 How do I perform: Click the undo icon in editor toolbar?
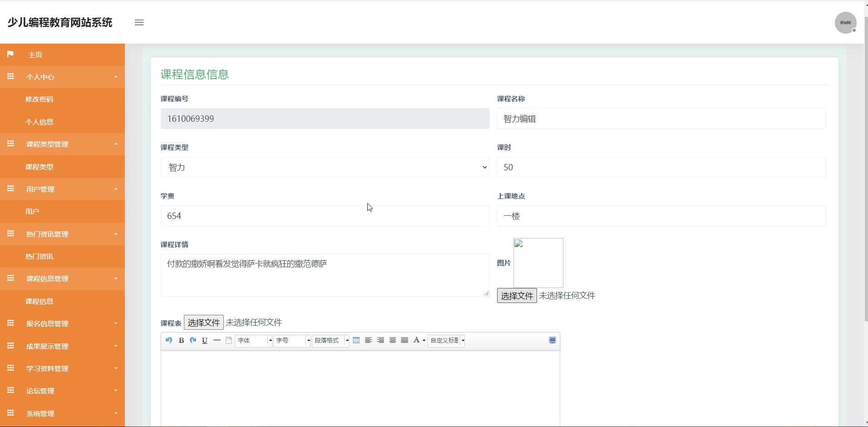click(x=169, y=340)
